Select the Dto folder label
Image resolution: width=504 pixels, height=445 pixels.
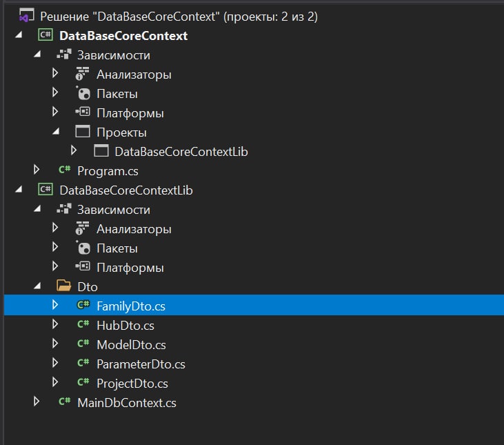tap(88, 287)
